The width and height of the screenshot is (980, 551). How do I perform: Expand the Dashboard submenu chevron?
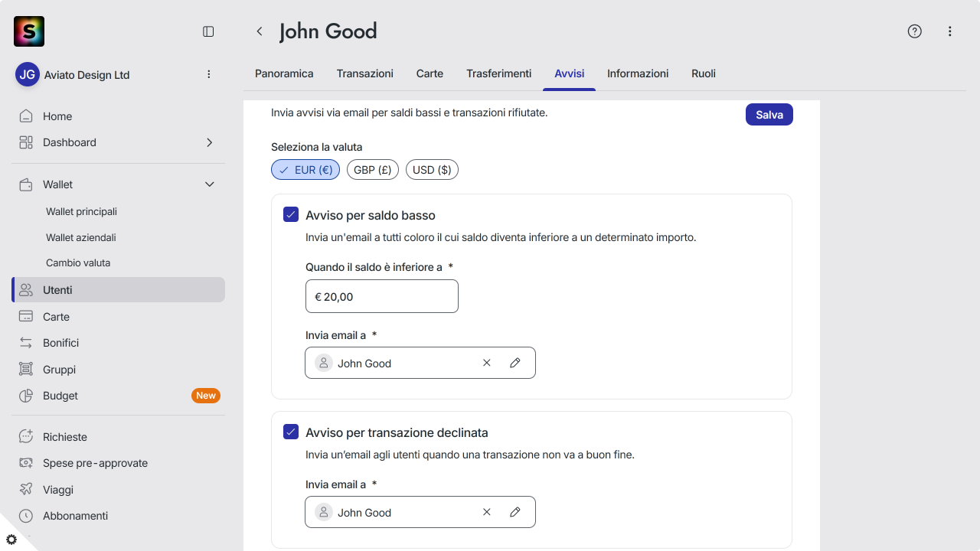(210, 142)
